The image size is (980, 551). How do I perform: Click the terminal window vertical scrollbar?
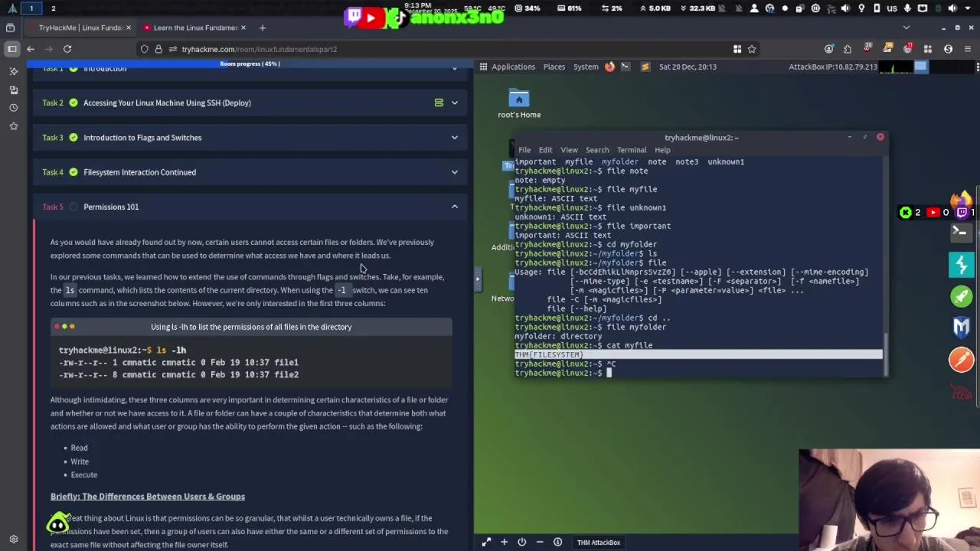tap(885, 355)
